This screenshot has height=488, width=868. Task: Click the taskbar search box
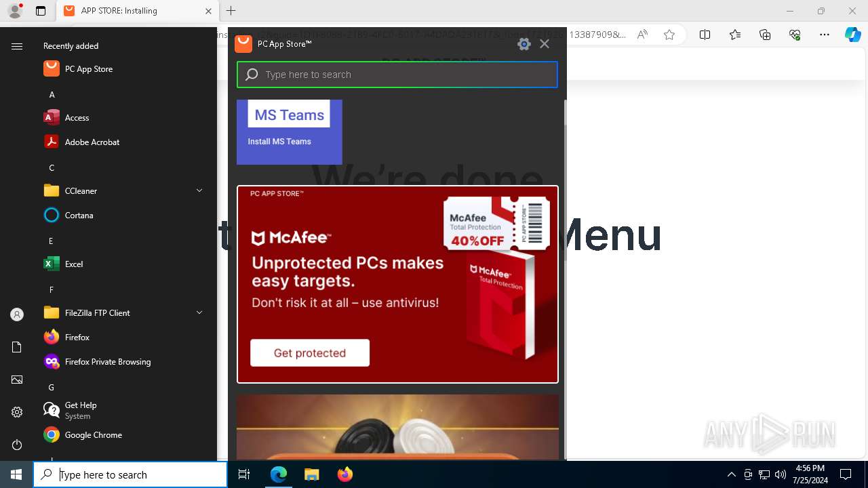point(130,474)
